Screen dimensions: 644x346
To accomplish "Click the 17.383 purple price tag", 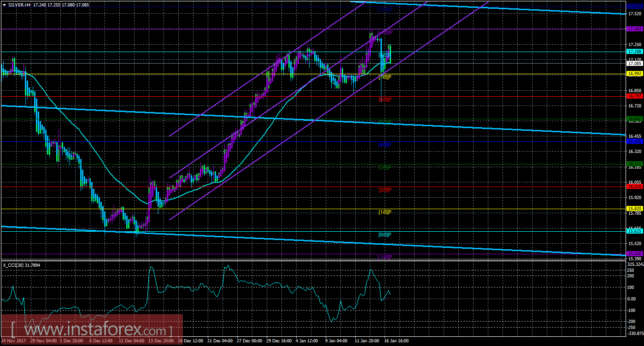I will coord(635,29).
